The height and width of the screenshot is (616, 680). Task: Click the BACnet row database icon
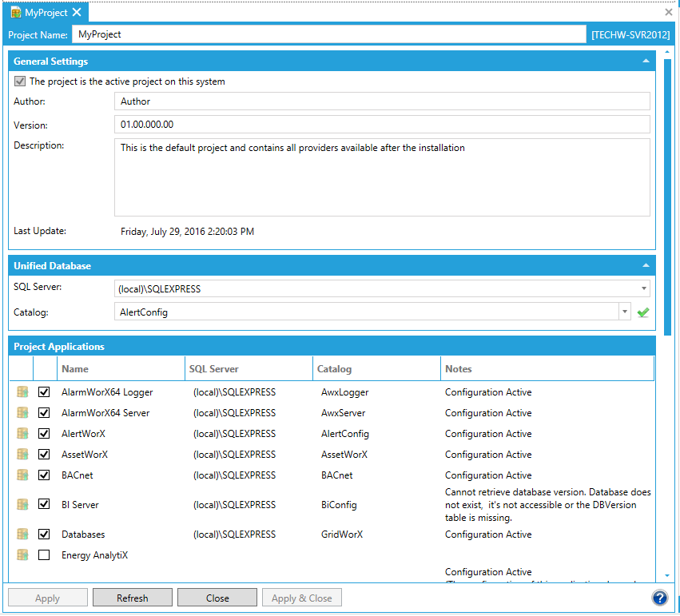click(22, 475)
